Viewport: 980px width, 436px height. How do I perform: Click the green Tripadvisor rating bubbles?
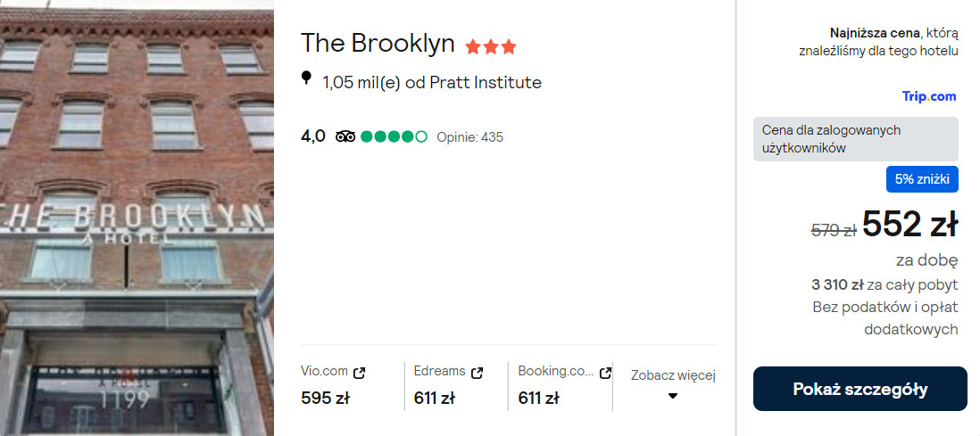tap(394, 136)
